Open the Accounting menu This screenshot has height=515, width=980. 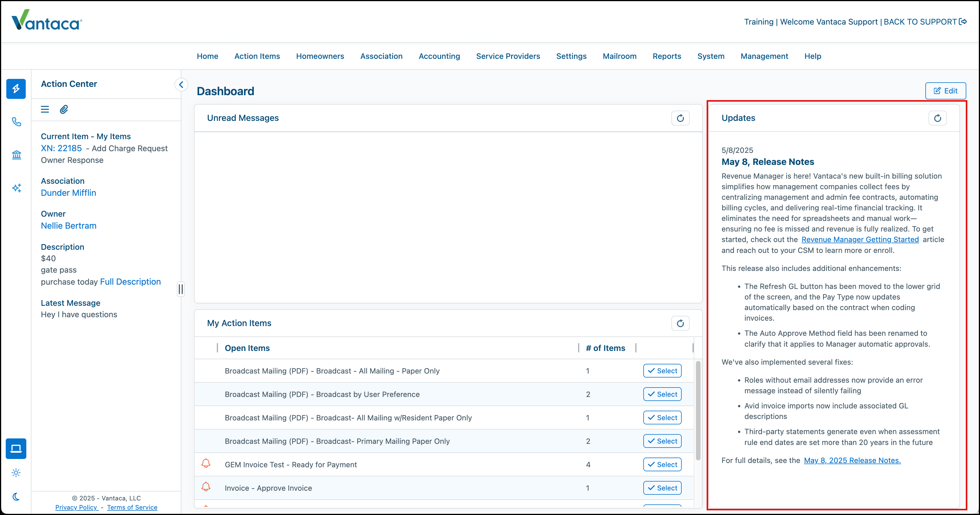point(439,56)
